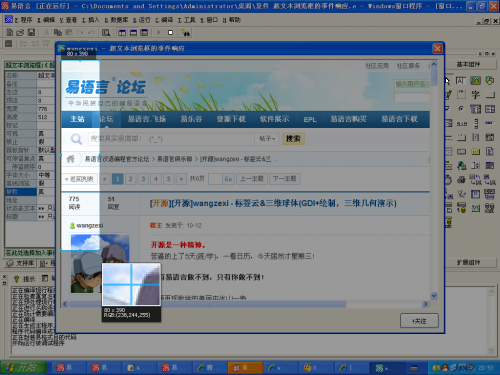The width and height of the screenshot is (500, 375).
Task: Click the +关注 button
Action: pos(419,321)
